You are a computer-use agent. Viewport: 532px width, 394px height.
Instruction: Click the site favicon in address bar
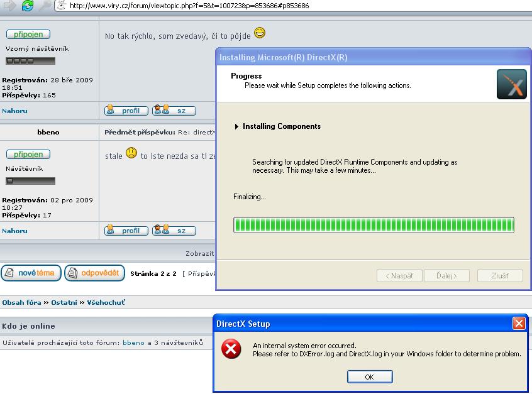point(62,6)
